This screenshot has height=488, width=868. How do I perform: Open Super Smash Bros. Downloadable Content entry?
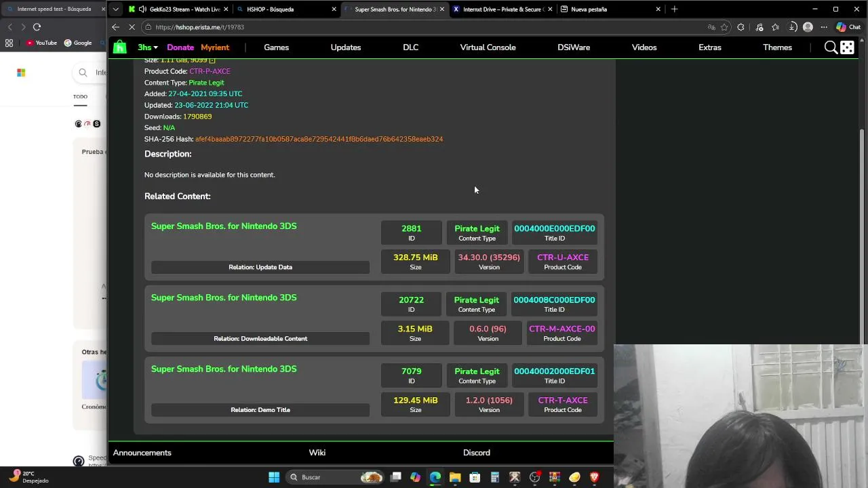point(374,319)
